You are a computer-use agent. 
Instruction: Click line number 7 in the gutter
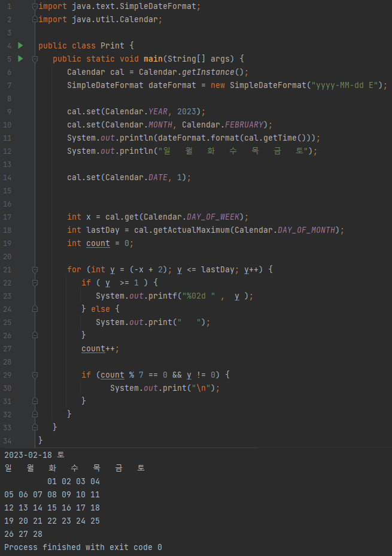pyautogui.click(x=9, y=86)
